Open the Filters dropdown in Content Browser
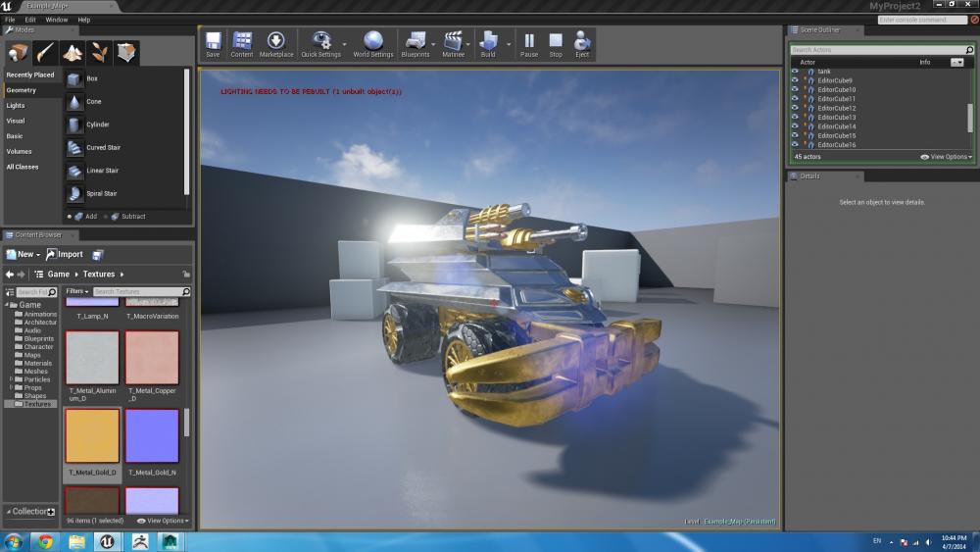The width and height of the screenshot is (980, 552). [77, 291]
